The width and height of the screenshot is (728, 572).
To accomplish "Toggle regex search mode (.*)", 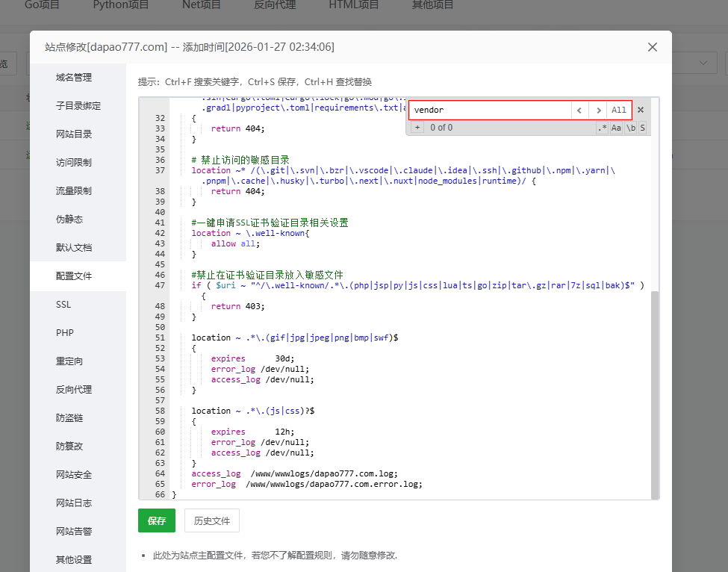I will [x=603, y=128].
